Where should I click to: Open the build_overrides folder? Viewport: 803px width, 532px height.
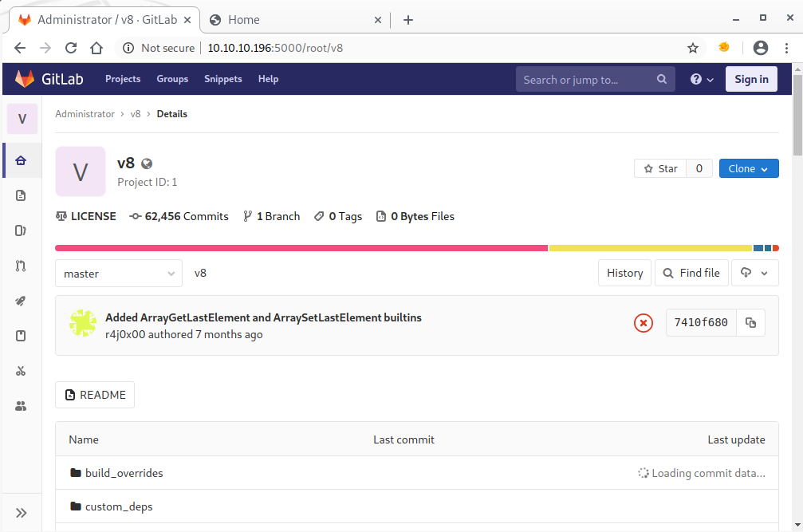pos(124,473)
